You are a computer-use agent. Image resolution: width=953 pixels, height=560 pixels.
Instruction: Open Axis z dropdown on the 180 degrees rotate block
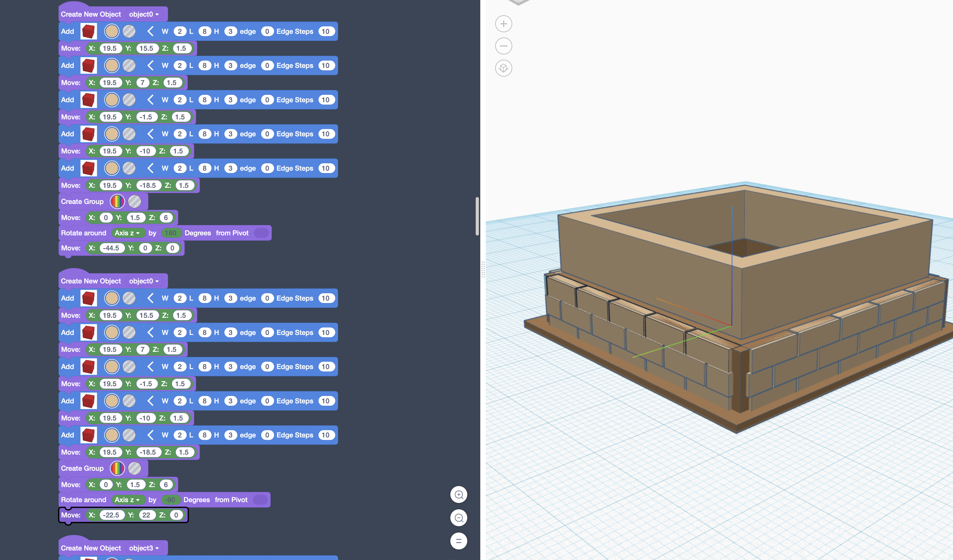coord(127,233)
